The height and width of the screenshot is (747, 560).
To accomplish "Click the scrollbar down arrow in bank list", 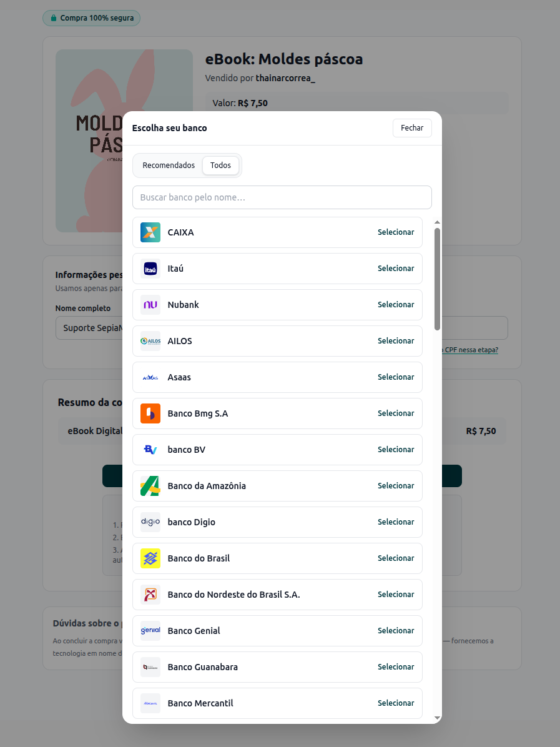I will (x=437, y=718).
